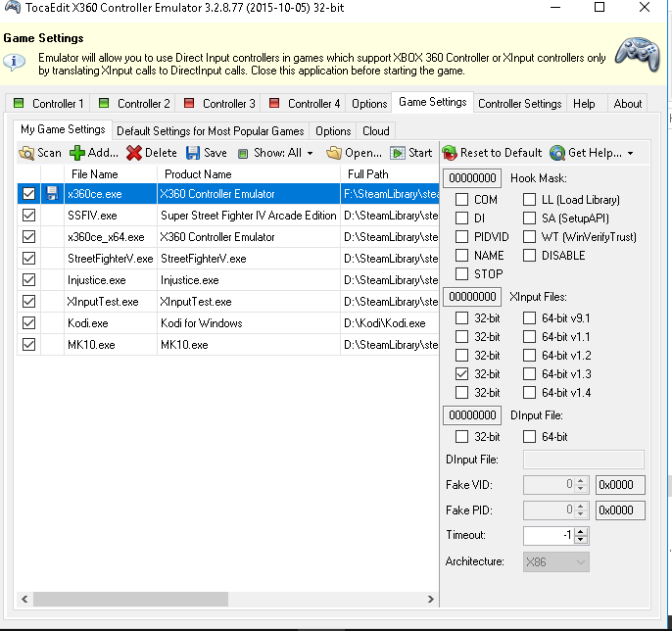672x631 pixels.
Task: Click the gamepad icon in title bar
Action: coord(13,7)
